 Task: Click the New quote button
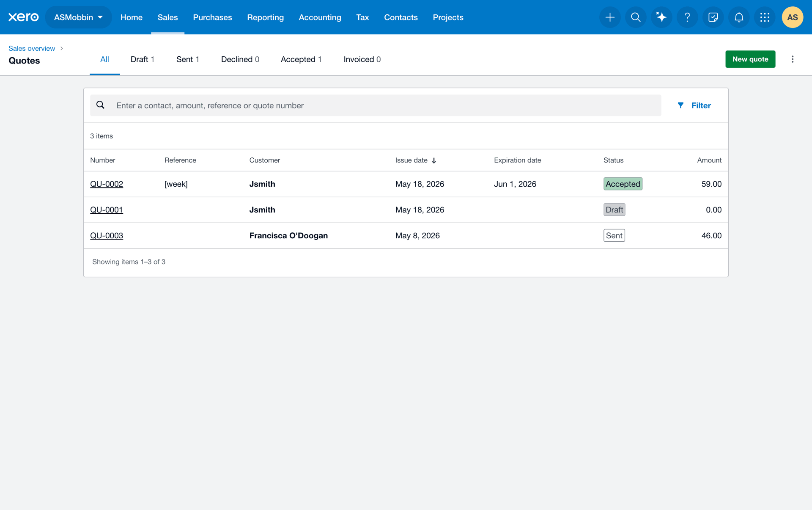(x=750, y=59)
